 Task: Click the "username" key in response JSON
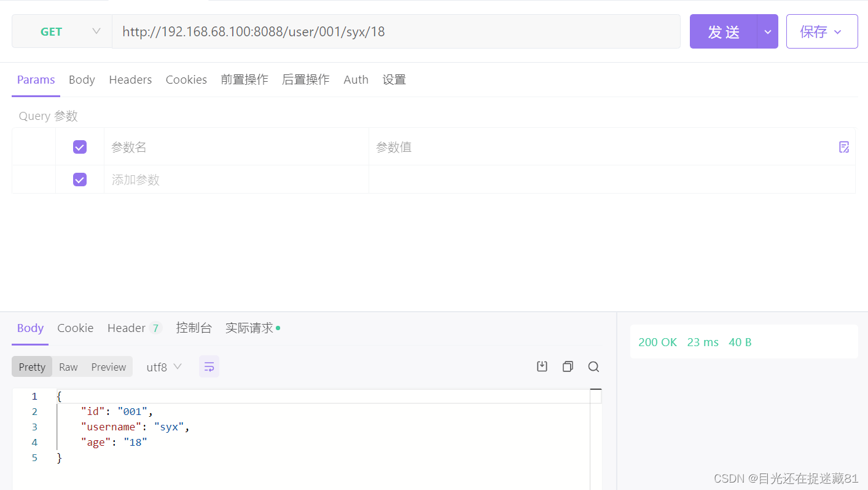click(x=111, y=427)
